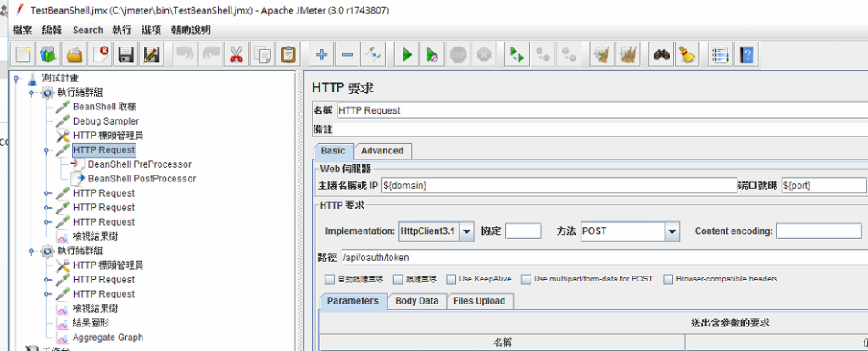Enable the 自動跟隨重導 checkbox
868x351 pixels.
coord(330,279)
